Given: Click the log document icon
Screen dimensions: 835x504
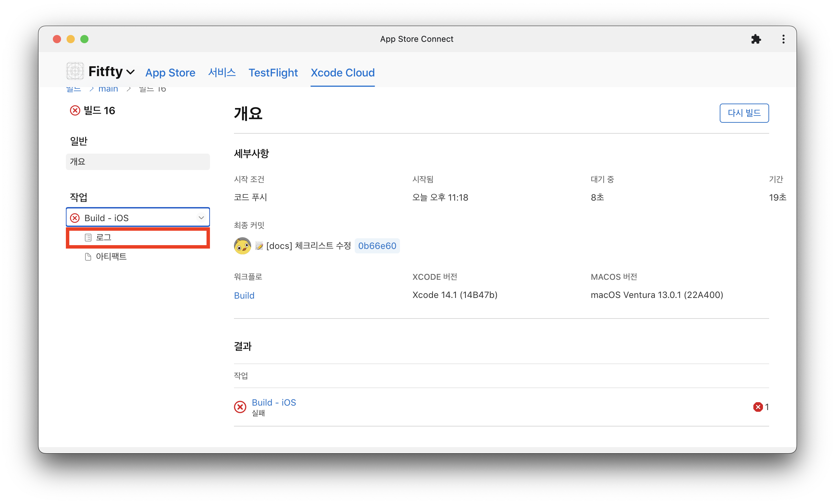Looking at the screenshot, I should pyautogui.click(x=88, y=238).
